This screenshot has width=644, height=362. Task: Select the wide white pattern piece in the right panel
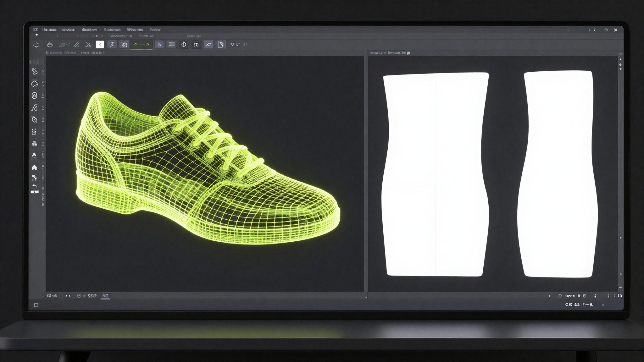pos(435,174)
